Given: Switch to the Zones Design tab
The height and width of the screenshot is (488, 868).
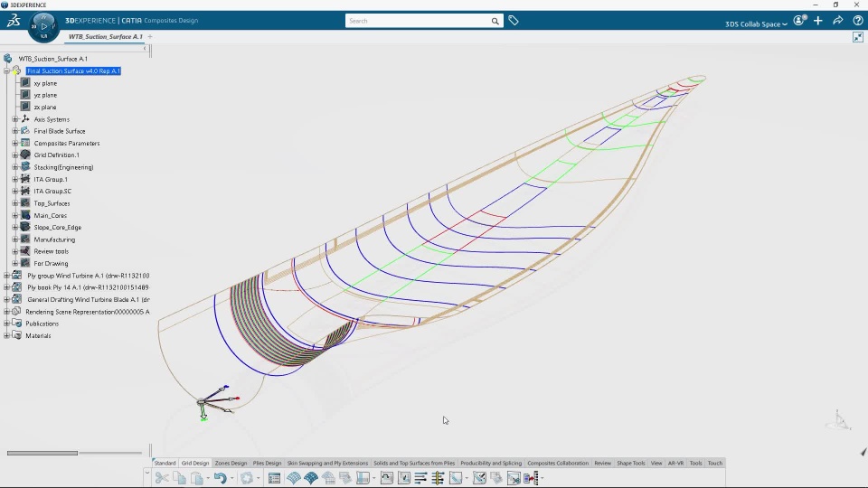Looking at the screenshot, I should pyautogui.click(x=231, y=463).
